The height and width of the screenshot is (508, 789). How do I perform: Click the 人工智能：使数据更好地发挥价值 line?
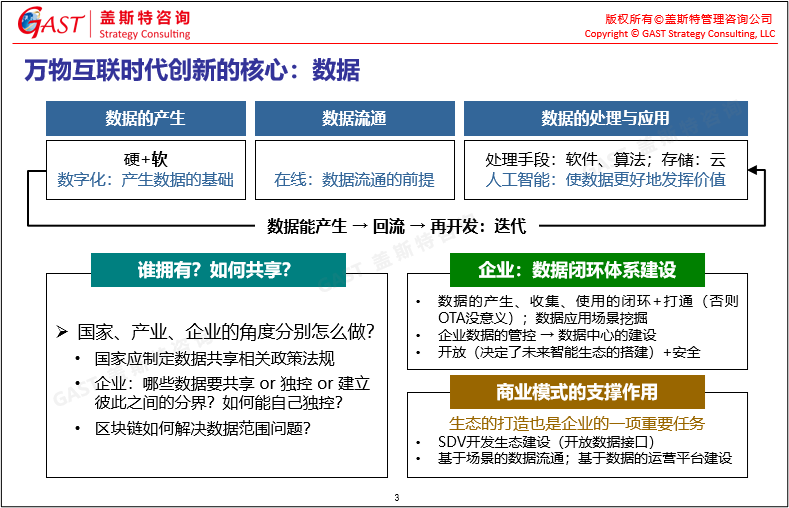coord(605,180)
